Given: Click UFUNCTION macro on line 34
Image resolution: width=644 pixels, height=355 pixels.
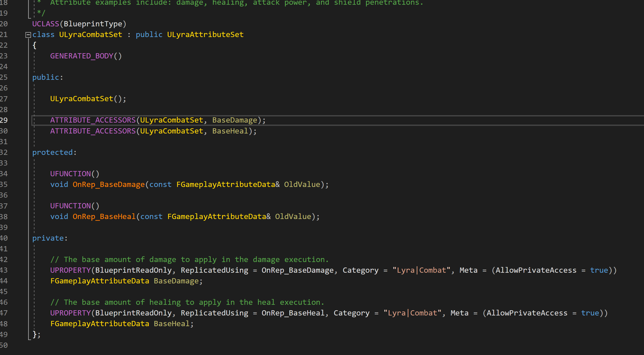Looking at the screenshot, I should (71, 174).
